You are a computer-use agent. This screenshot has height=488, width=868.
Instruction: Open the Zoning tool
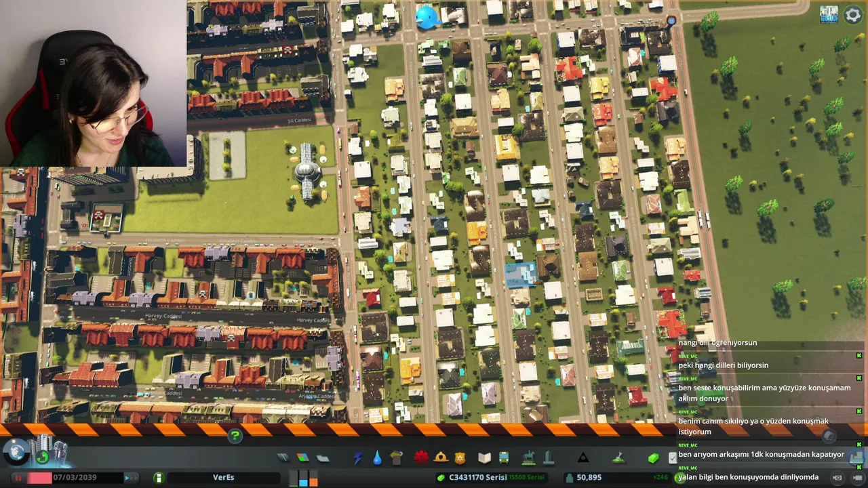tap(303, 458)
